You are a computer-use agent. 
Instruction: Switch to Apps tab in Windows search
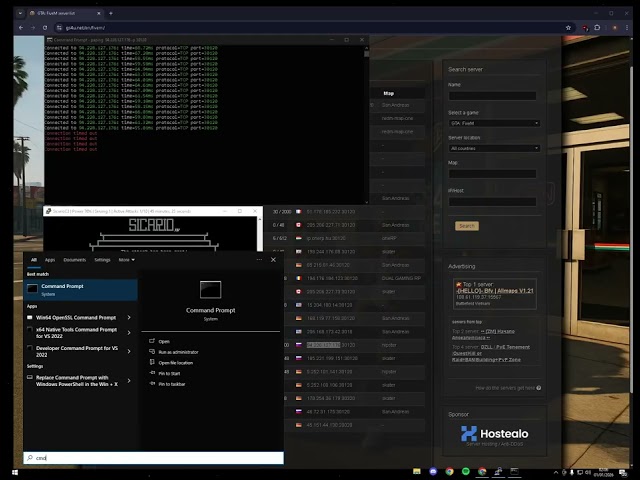click(50, 260)
